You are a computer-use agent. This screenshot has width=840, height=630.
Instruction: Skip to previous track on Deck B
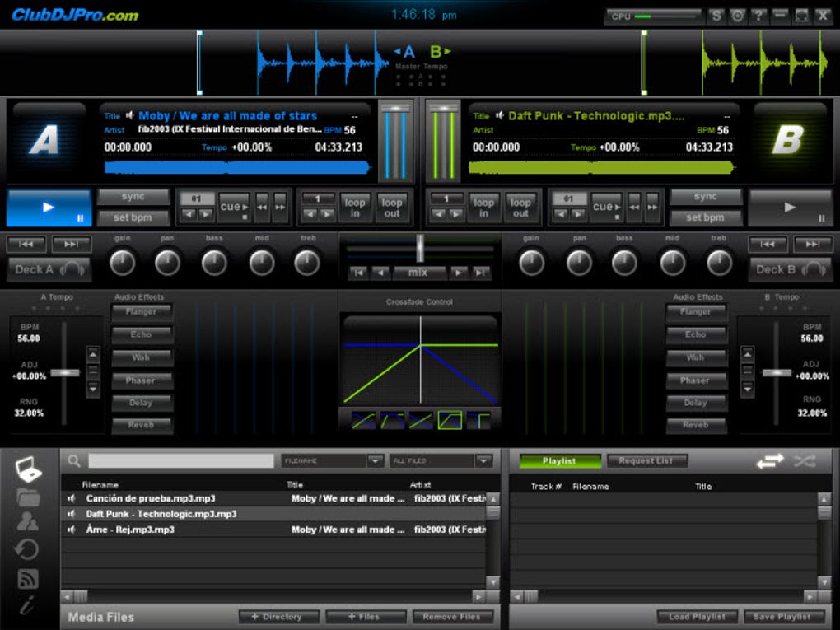click(x=768, y=245)
